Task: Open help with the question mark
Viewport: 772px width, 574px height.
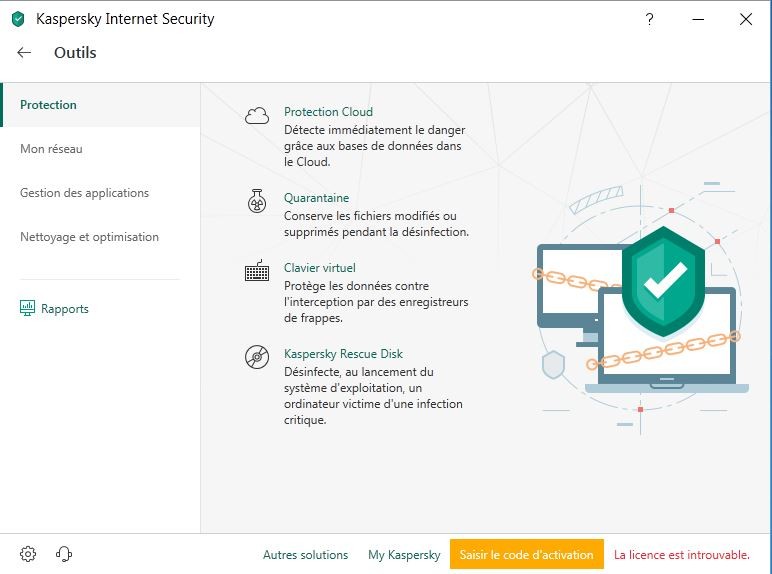Action: [x=649, y=19]
